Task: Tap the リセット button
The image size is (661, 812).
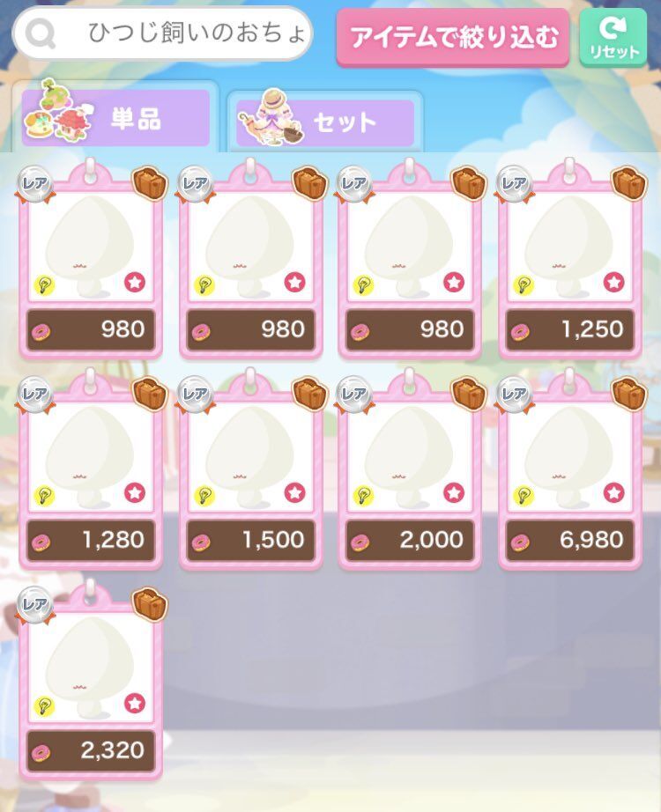Action: pyautogui.click(x=613, y=38)
